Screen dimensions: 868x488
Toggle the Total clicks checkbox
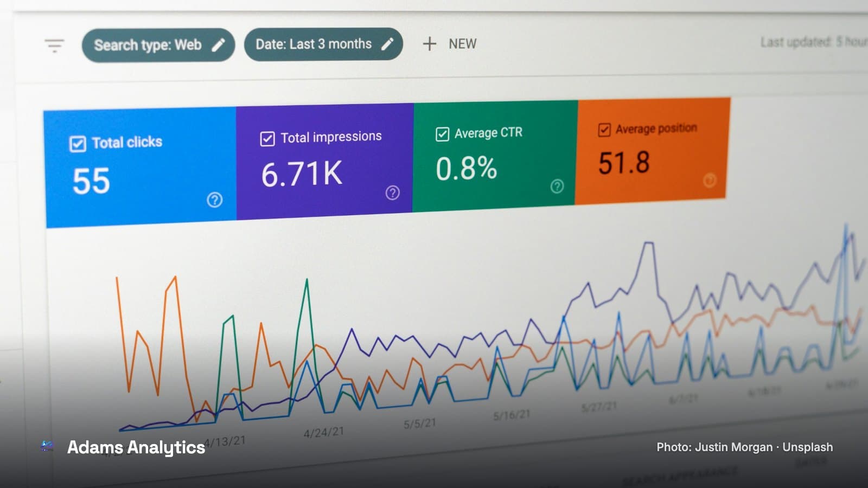point(78,144)
